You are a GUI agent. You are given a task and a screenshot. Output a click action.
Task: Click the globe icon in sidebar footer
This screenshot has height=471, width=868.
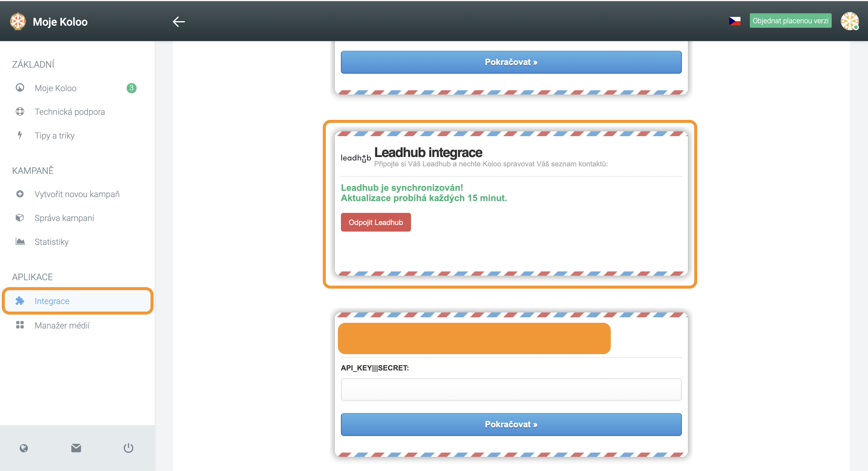24,448
